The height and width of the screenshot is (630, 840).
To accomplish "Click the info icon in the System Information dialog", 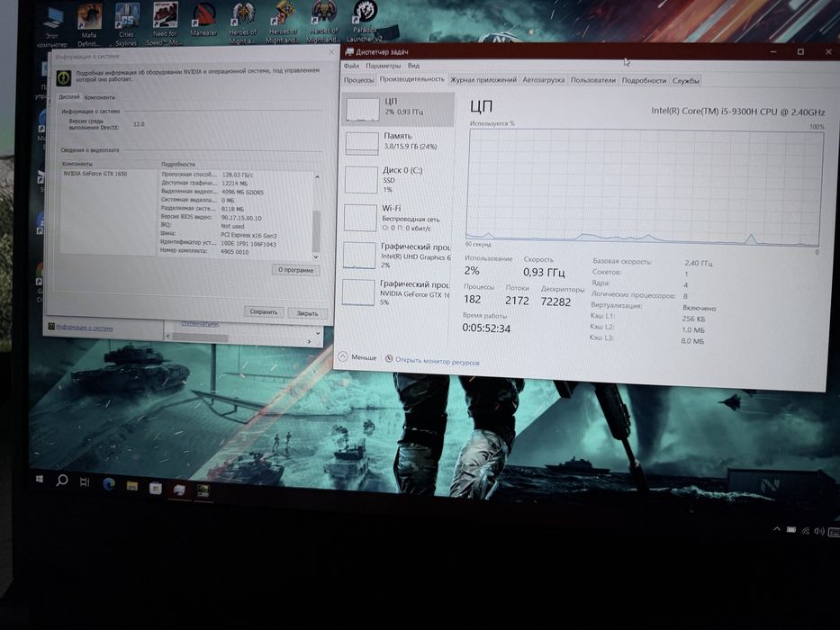I will [64, 77].
